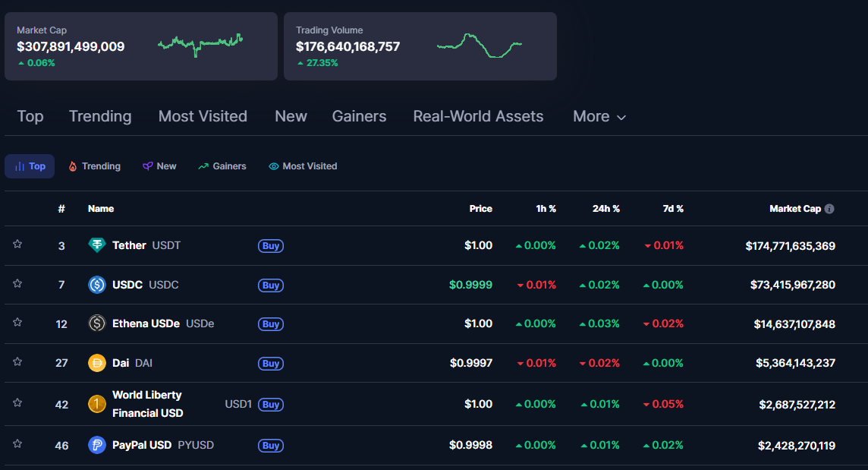The height and width of the screenshot is (470, 868).
Task: Click Buy on the USD1 row
Action: [271, 405]
